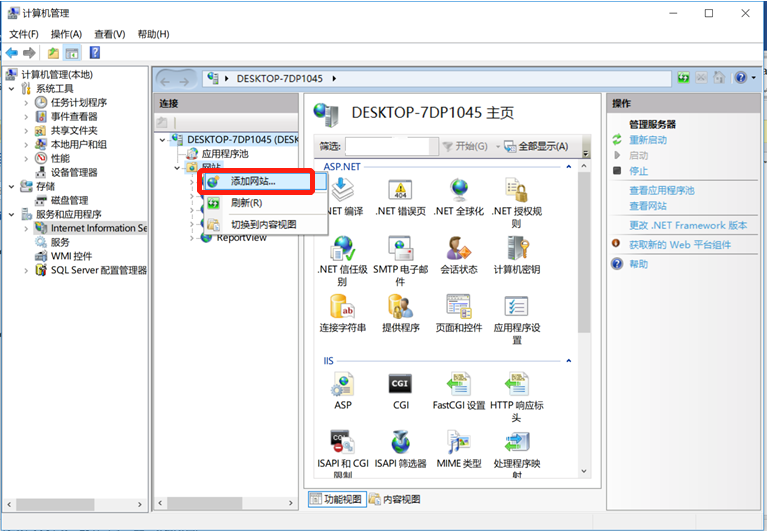Expand the 共享文件夹 tree node

pyautogui.click(x=26, y=131)
